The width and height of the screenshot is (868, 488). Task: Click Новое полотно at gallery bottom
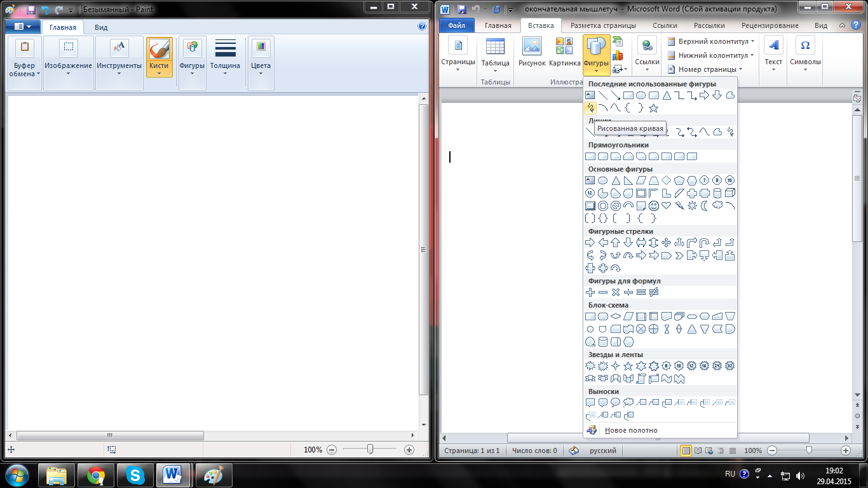pos(660,430)
